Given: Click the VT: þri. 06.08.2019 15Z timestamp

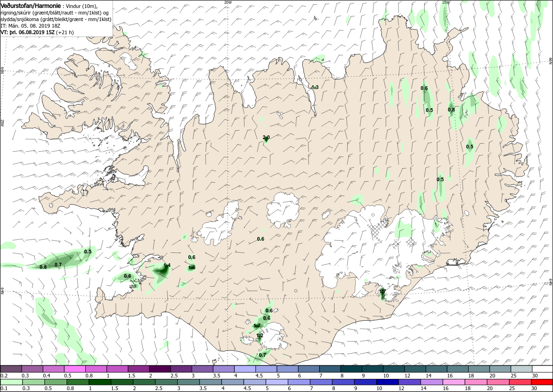Looking at the screenshot, I should pyautogui.click(x=28, y=32).
